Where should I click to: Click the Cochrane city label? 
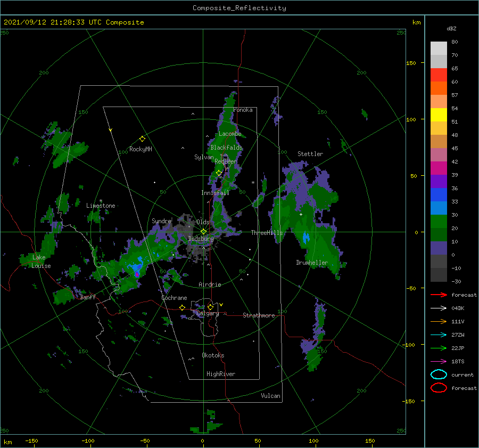click(174, 298)
